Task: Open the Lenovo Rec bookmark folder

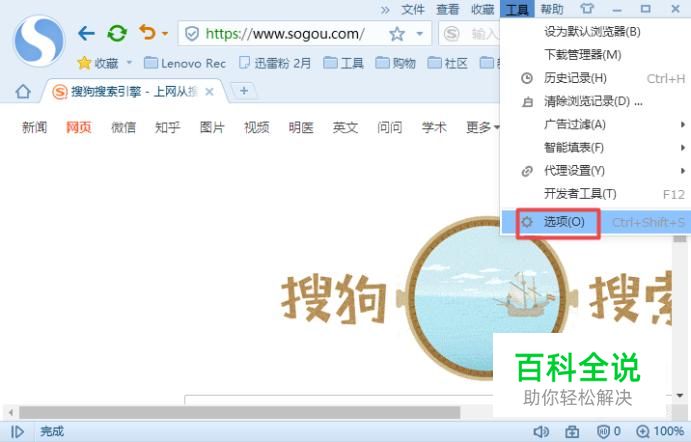Action: pos(185,63)
